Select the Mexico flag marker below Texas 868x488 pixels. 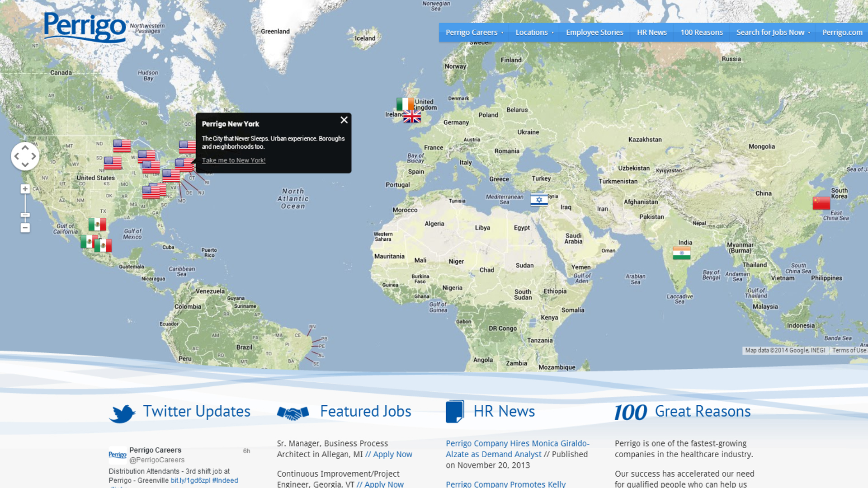[x=97, y=224]
